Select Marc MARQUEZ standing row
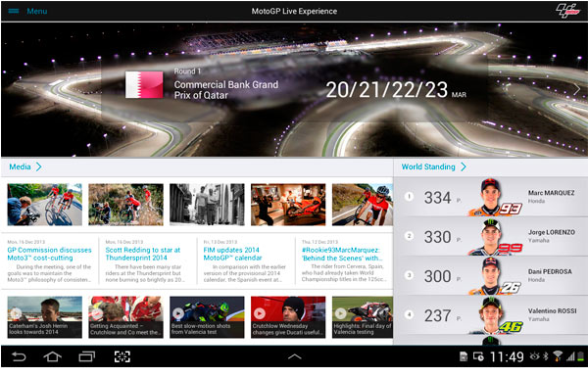 click(491, 197)
